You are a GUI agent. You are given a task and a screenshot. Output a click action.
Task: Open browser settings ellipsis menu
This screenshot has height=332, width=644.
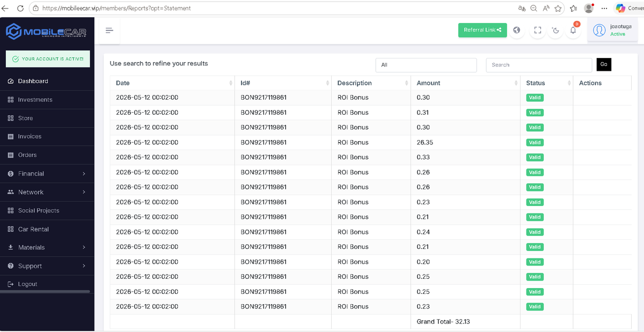(604, 8)
